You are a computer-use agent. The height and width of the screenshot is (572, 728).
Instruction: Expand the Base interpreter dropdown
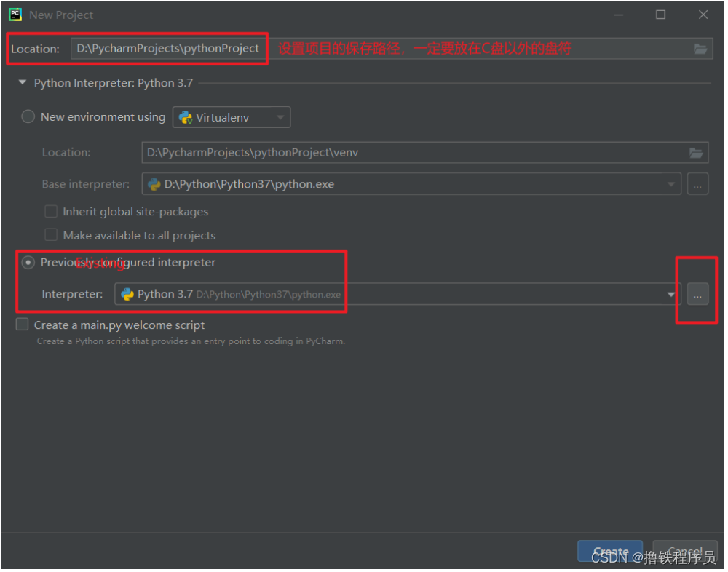click(673, 185)
